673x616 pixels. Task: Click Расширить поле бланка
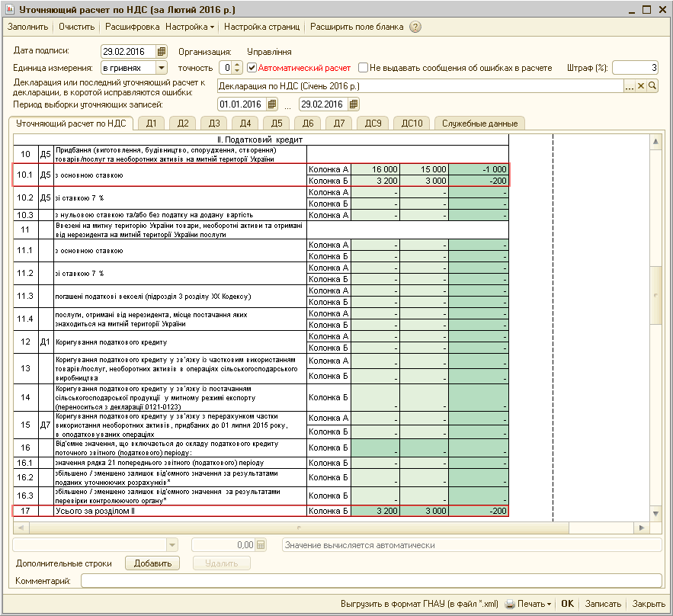pyautogui.click(x=357, y=27)
